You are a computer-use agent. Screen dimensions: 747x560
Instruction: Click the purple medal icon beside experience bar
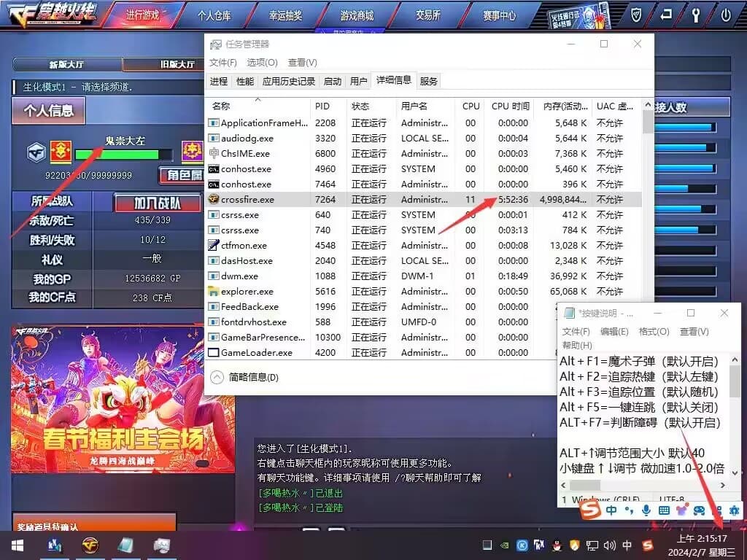point(193,152)
